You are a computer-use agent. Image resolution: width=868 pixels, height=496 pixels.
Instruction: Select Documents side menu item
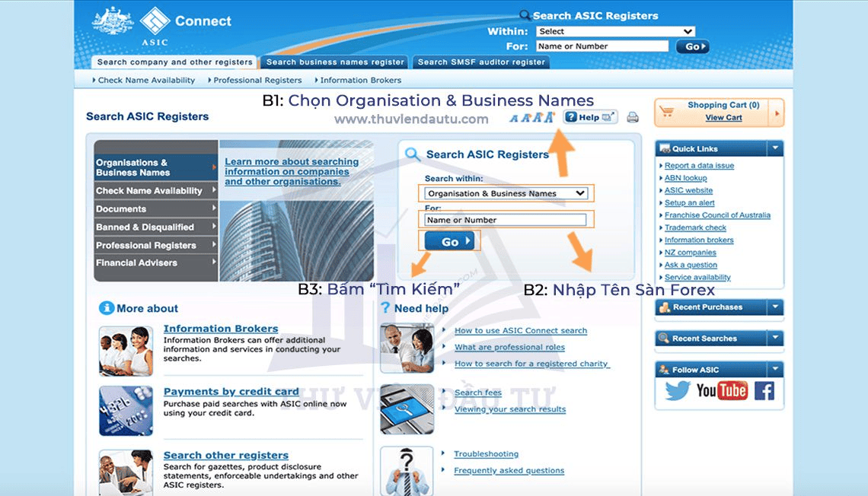click(x=156, y=209)
